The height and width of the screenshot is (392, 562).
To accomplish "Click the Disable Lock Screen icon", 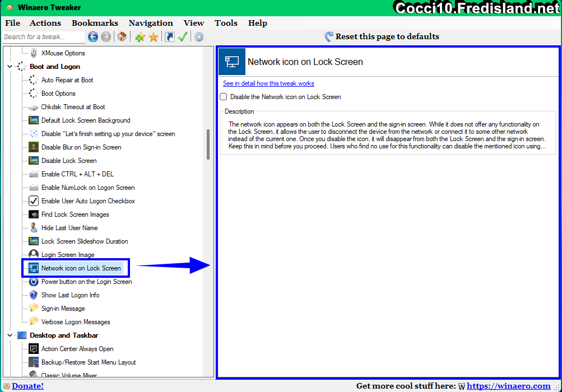I will coord(33,161).
